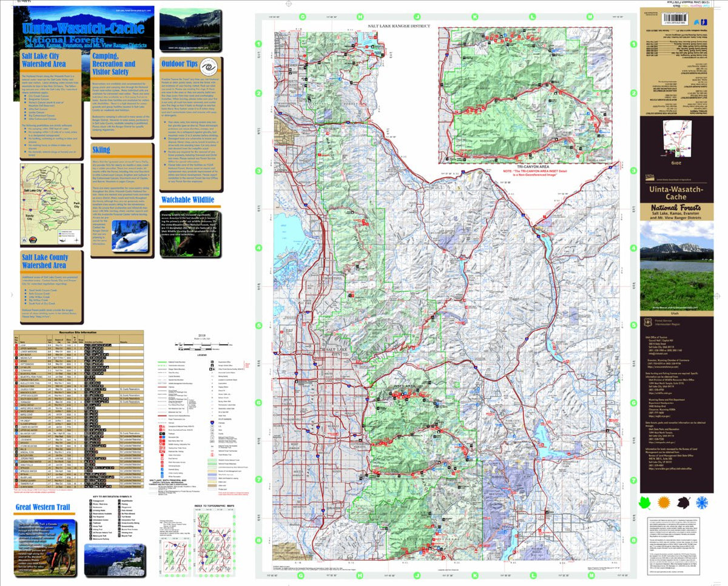Click the mountain lake photo at top
Viewport: 728px width, 586px height.
pyautogui.click(x=189, y=29)
